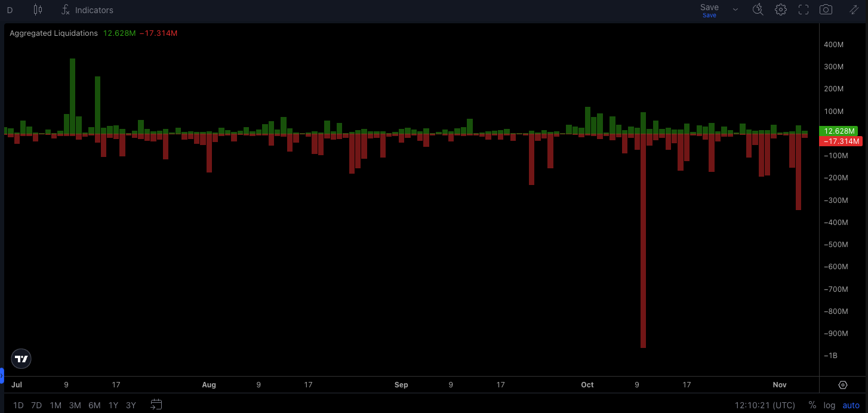Click the TradingView logo badge

click(21, 359)
